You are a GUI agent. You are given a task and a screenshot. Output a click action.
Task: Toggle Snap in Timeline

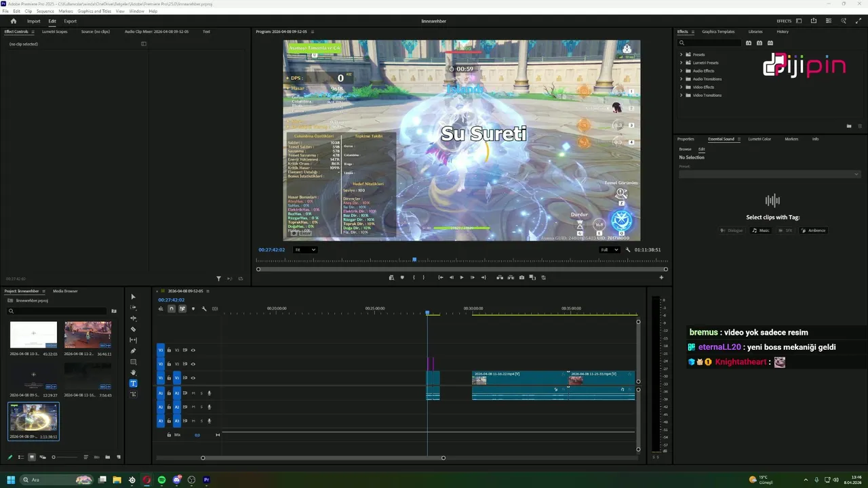click(x=172, y=309)
